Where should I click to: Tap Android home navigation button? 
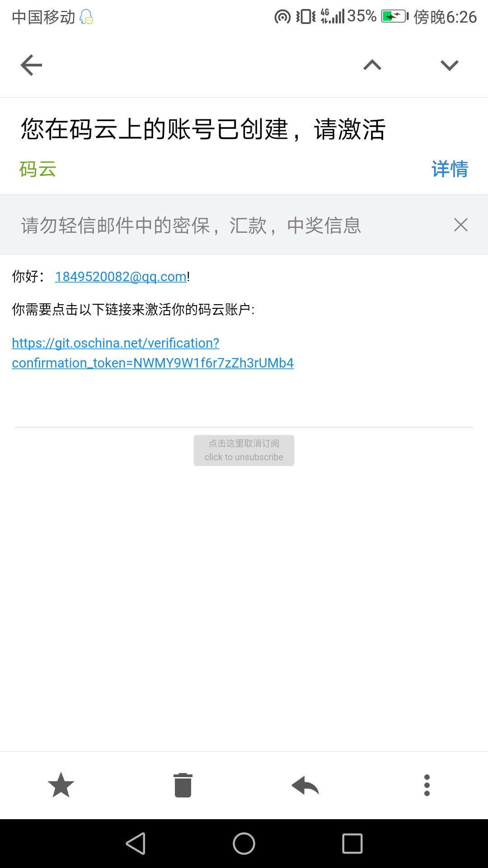[244, 844]
